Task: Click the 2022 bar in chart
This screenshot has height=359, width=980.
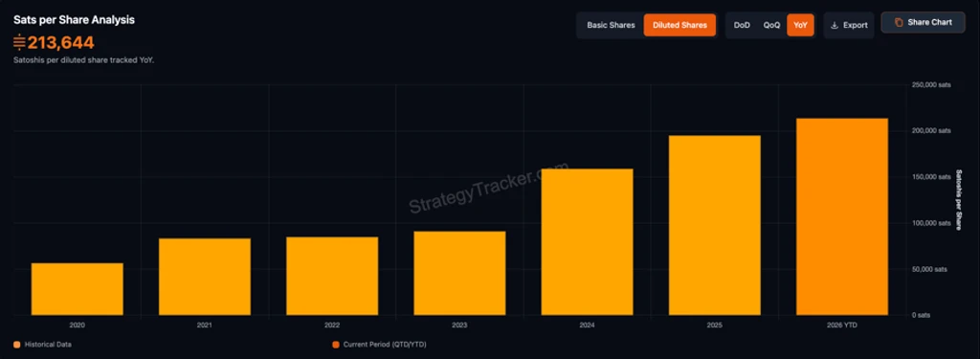Action: 332,276
